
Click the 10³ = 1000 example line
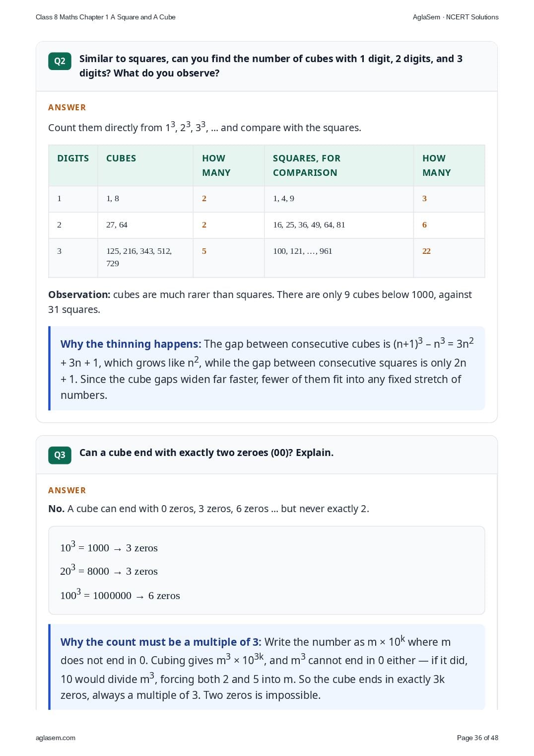coord(109,547)
